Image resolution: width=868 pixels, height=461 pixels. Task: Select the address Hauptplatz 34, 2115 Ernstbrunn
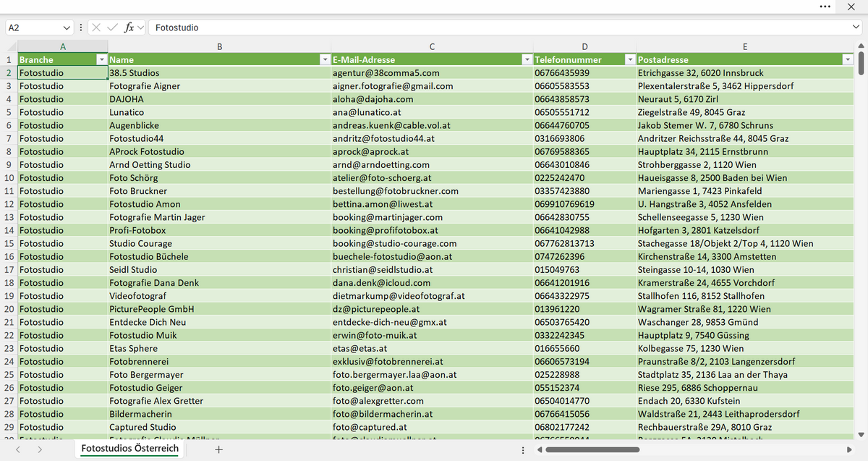pyautogui.click(x=745, y=152)
